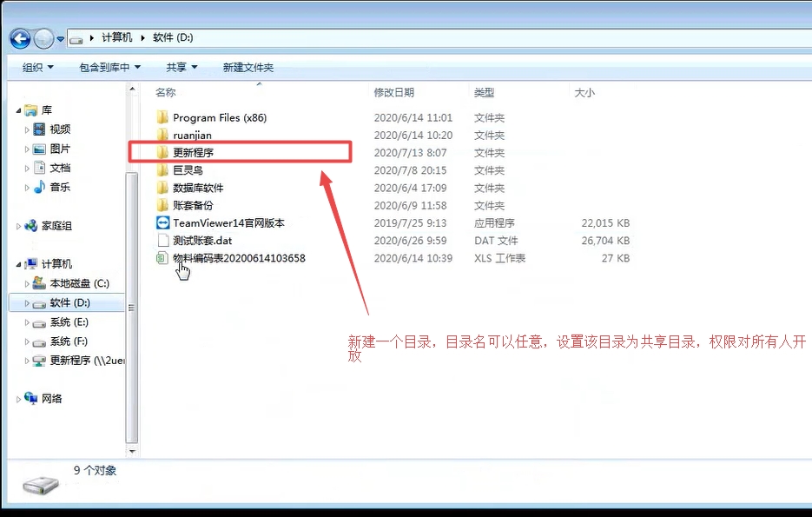The width and height of the screenshot is (812, 517).
Task: Select the 音乐 library icon in sidebar
Action: 39,187
